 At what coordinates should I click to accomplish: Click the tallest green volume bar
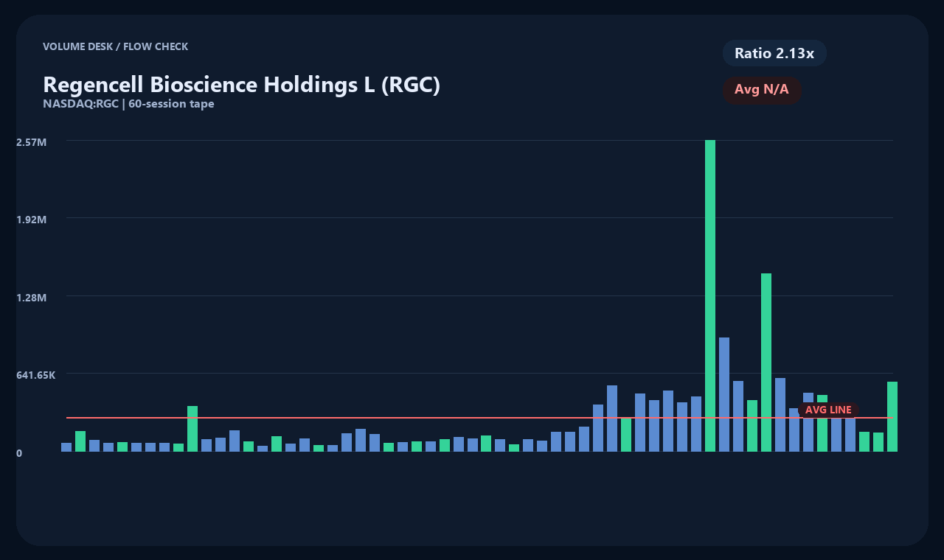(x=710, y=295)
